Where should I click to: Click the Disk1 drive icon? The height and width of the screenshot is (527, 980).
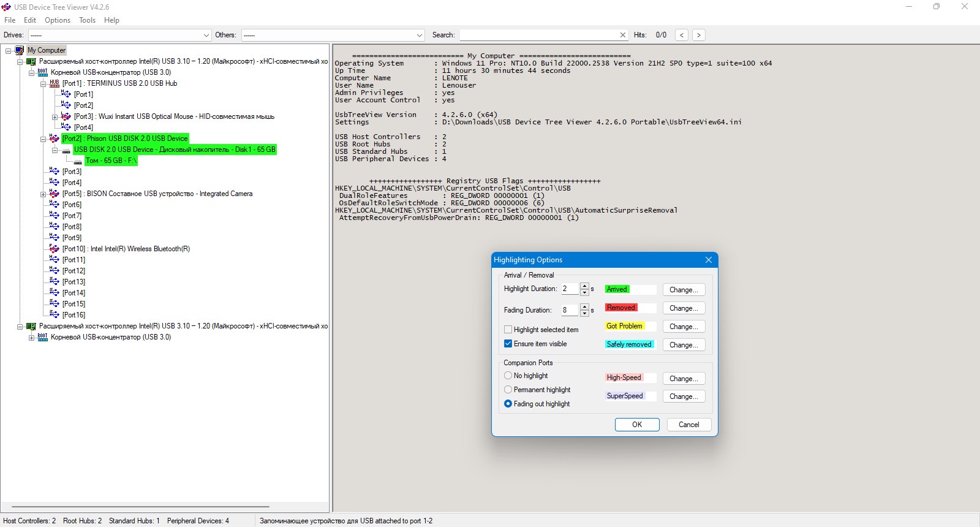click(x=66, y=150)
